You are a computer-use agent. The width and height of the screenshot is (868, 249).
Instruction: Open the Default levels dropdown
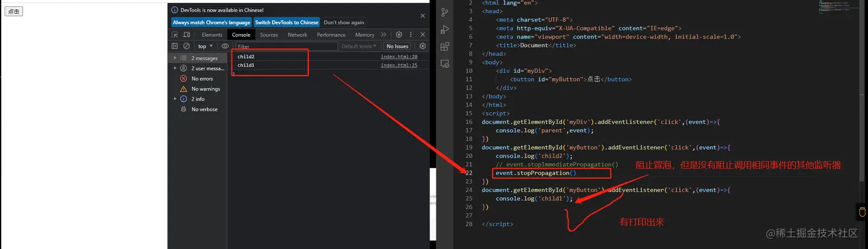point(359,46)
